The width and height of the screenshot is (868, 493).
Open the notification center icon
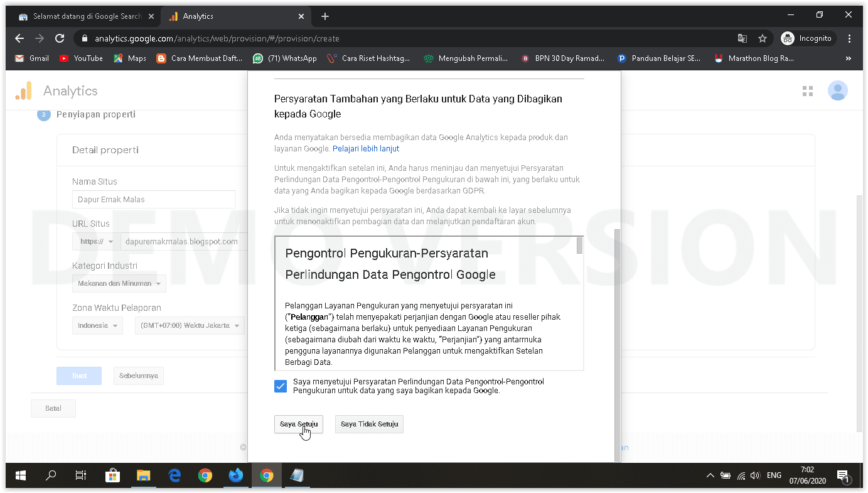pyautogui.click(x=843, y=476)
